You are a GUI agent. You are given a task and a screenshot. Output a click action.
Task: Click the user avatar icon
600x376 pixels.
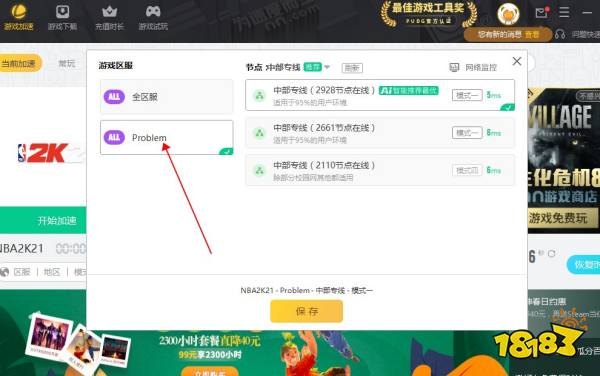(x=508, y=14)
